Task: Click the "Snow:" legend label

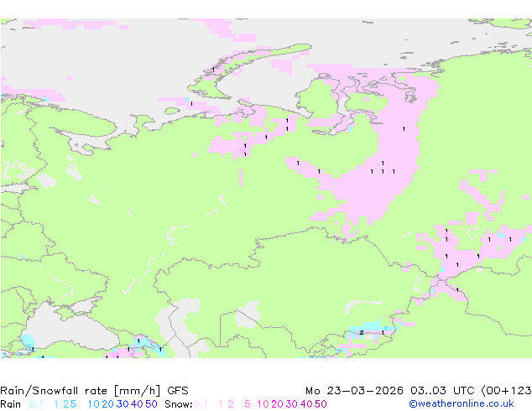Action: coord(179,404)
